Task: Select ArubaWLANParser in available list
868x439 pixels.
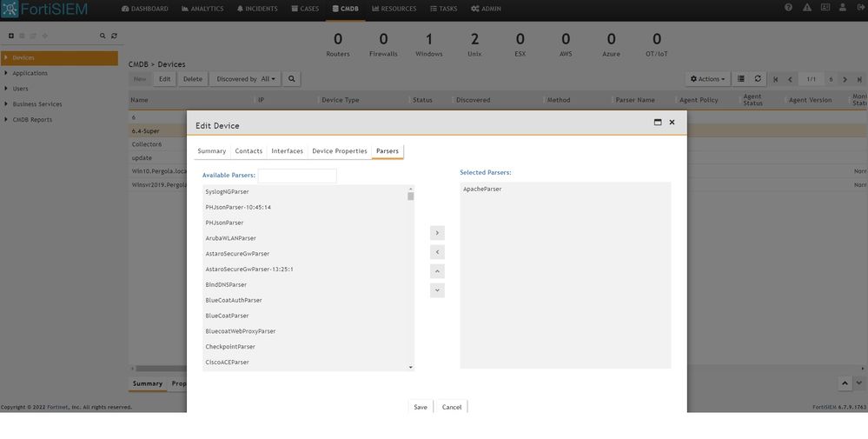Action: point(230,238)
